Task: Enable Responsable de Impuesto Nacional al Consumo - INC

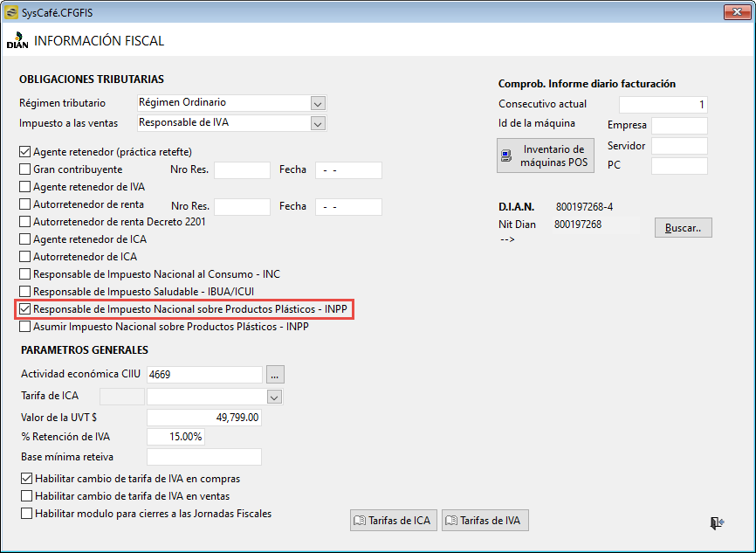Action: coord(24,274)
